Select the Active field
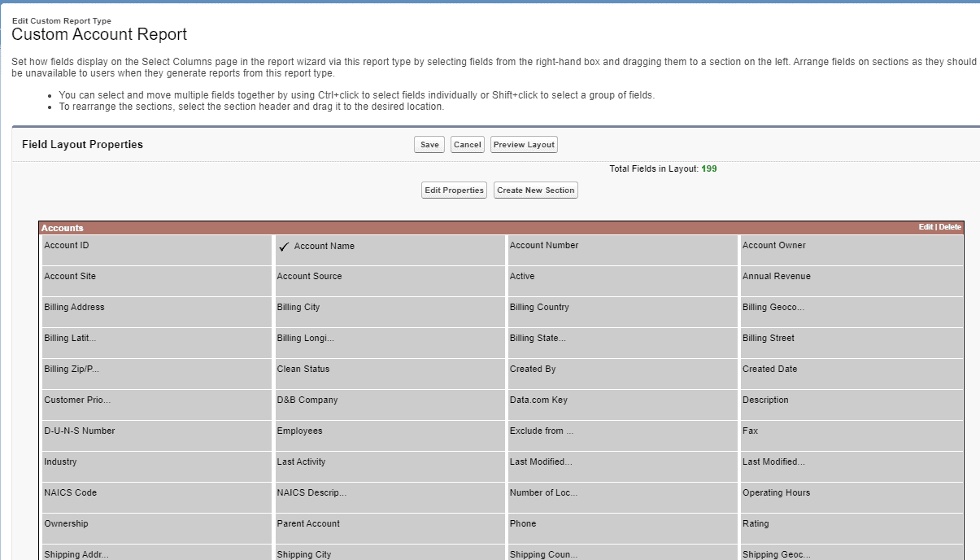980x560 pixels. tap(623, 281)
